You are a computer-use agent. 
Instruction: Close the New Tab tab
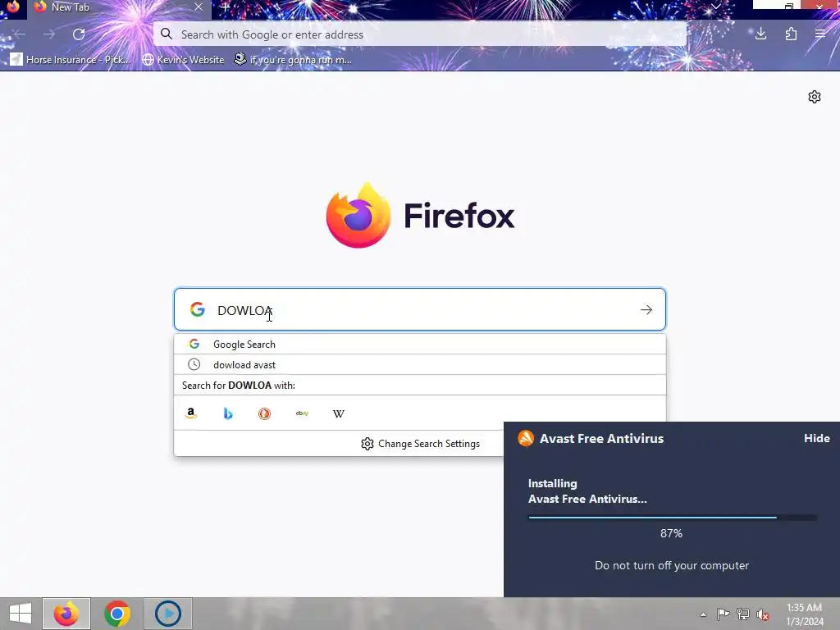coord(199,7)
